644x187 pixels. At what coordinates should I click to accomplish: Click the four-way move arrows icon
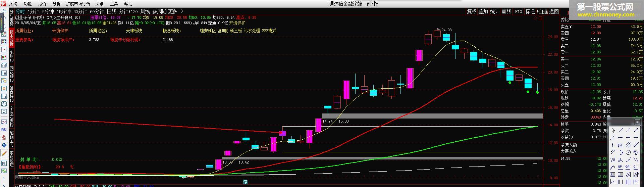4,145
